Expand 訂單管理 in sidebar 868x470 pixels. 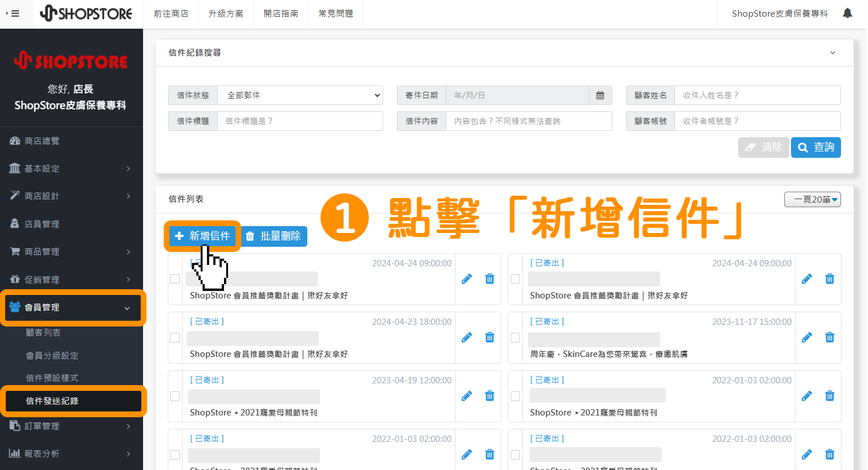[71, 426]
